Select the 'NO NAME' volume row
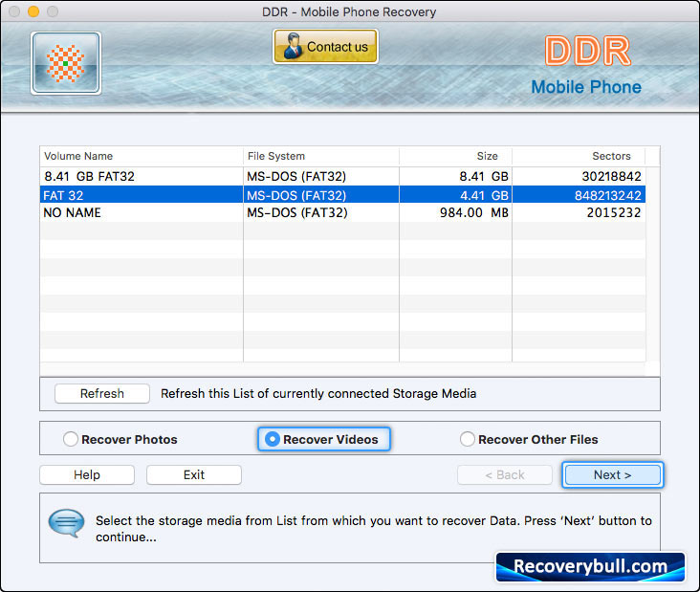The image size is (700, 592). coord(342,212)
